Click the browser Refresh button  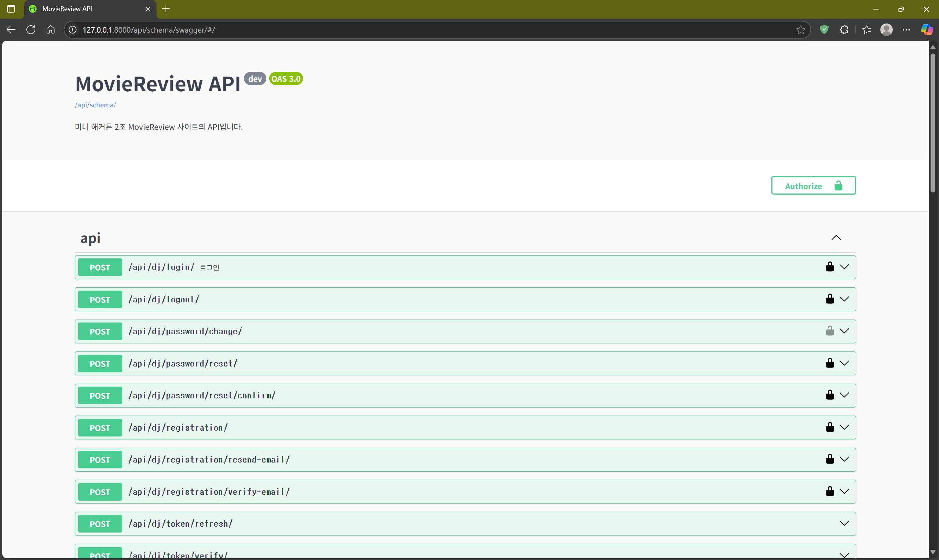(x=31, y=30)
